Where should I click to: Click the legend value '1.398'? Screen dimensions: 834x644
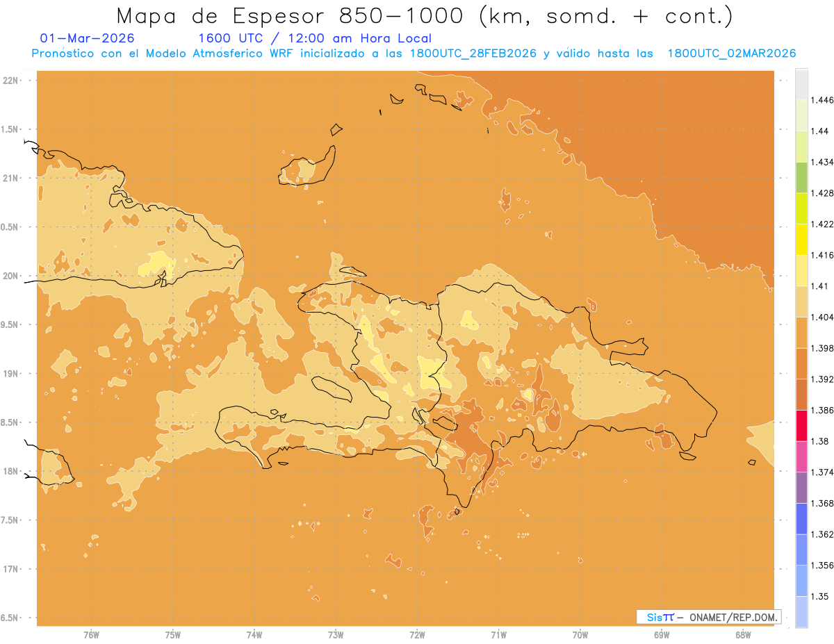pyautogui.click(x=822, y=348)
